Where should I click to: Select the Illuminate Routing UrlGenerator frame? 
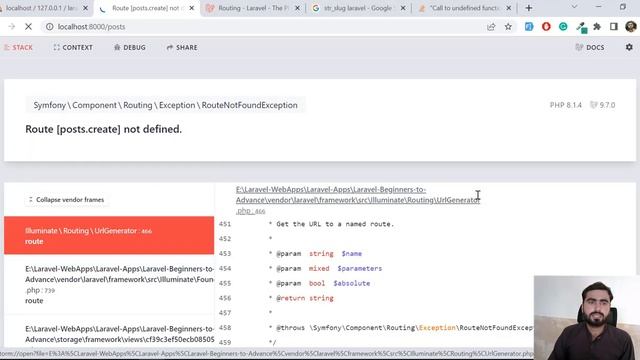click(x=109, y=236)
